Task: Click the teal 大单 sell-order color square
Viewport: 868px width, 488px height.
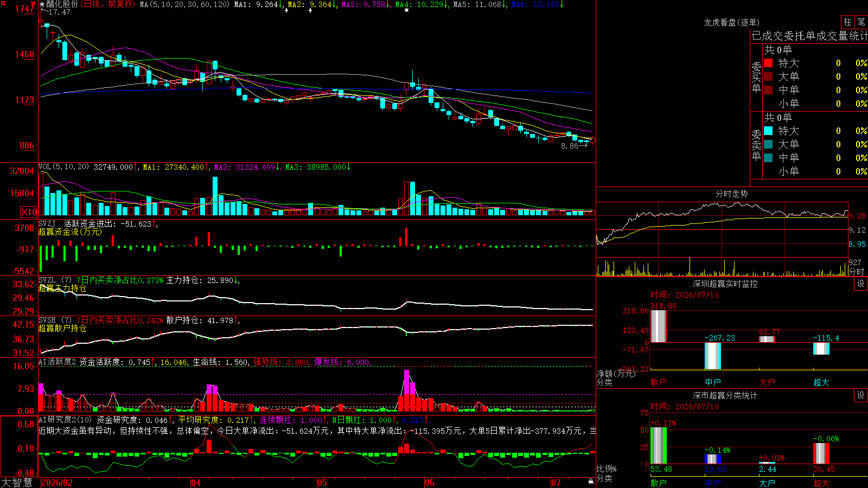Action: pos(768,144)
